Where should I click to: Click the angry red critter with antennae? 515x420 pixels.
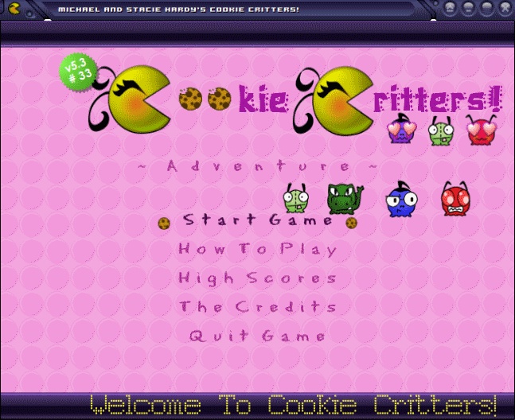[x=455, y=199]
